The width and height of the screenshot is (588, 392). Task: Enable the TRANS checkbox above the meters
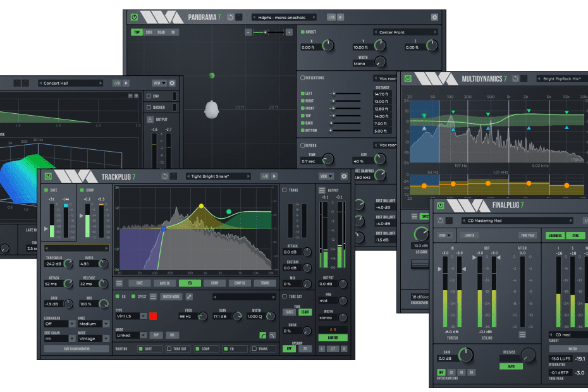click(285, 190)
